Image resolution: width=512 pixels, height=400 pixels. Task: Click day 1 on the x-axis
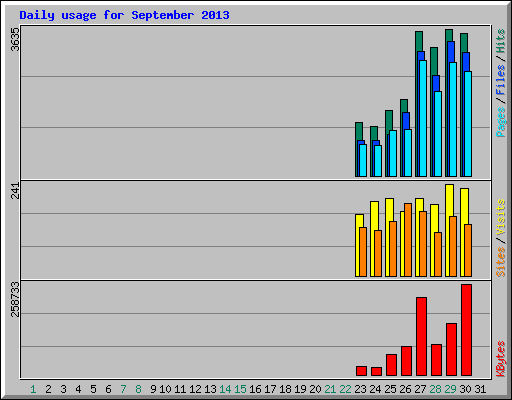click(33, 389)
